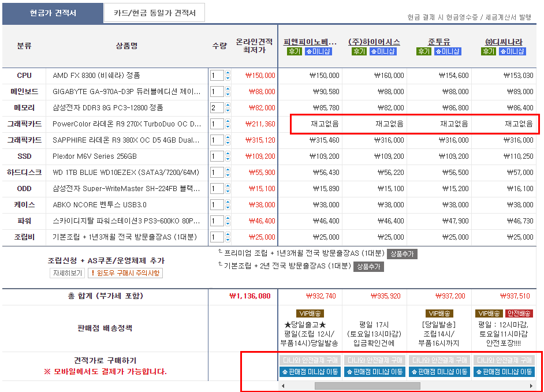Click left arrow of horizontal scrollbar

pos(283,386)
